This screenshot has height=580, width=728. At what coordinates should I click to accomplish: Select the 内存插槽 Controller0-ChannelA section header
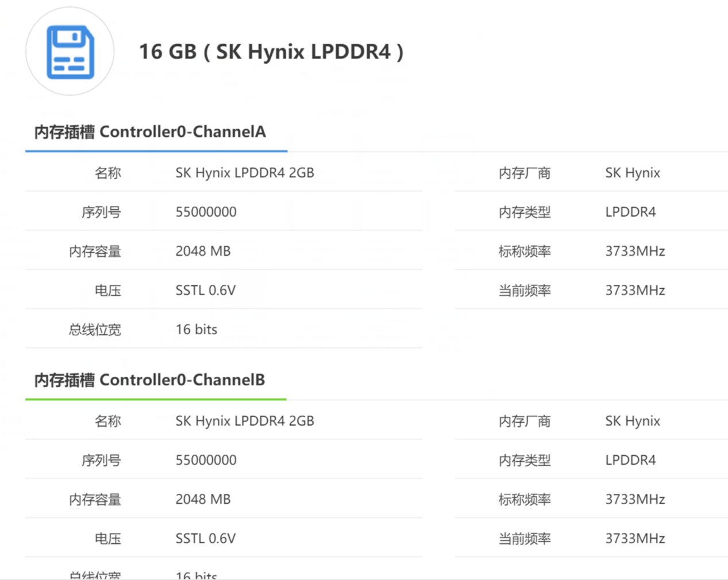150,132
